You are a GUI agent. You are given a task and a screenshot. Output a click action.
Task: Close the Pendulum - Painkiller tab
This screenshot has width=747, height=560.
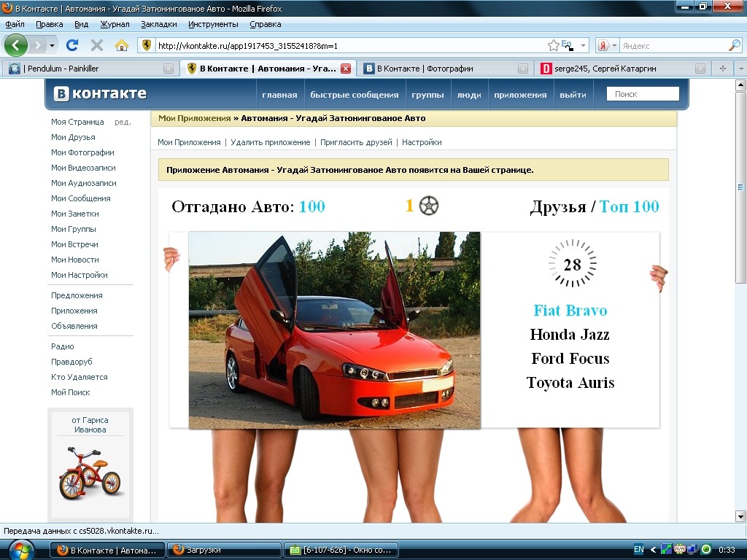coord(169,69)
